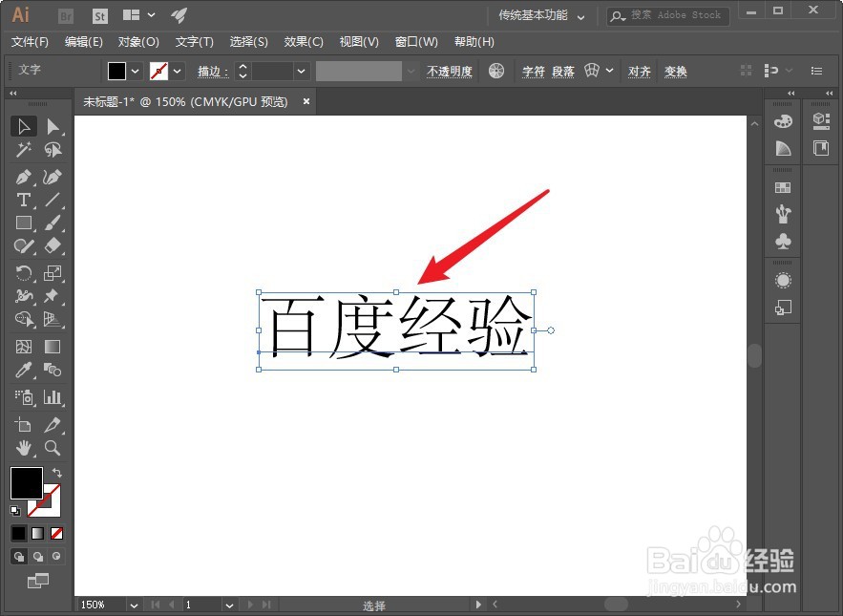This screenshot has width=843, height=616.
Task: Enable Draw Behind mode
Action: tap(38, 556)
